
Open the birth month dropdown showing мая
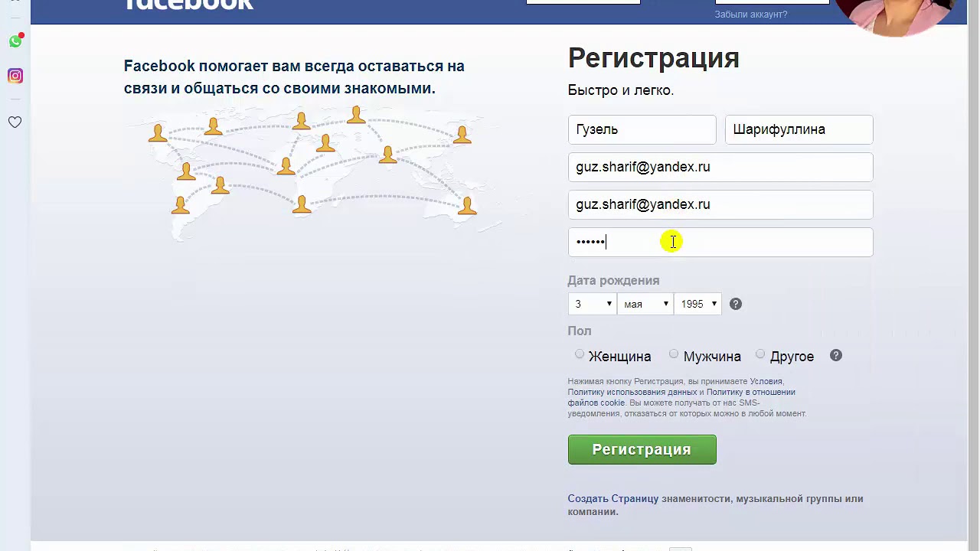pyautogui.click(x=645, y=304)
